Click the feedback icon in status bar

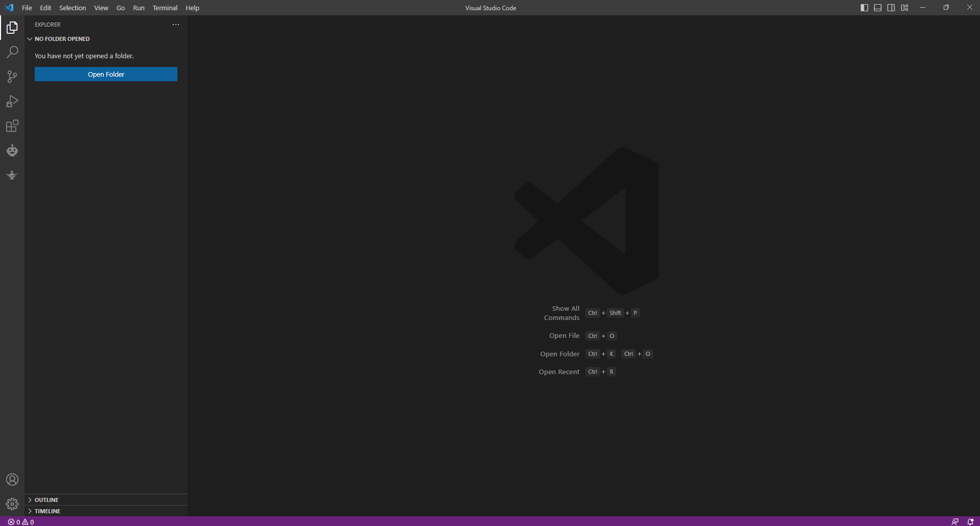pos(955,522)
